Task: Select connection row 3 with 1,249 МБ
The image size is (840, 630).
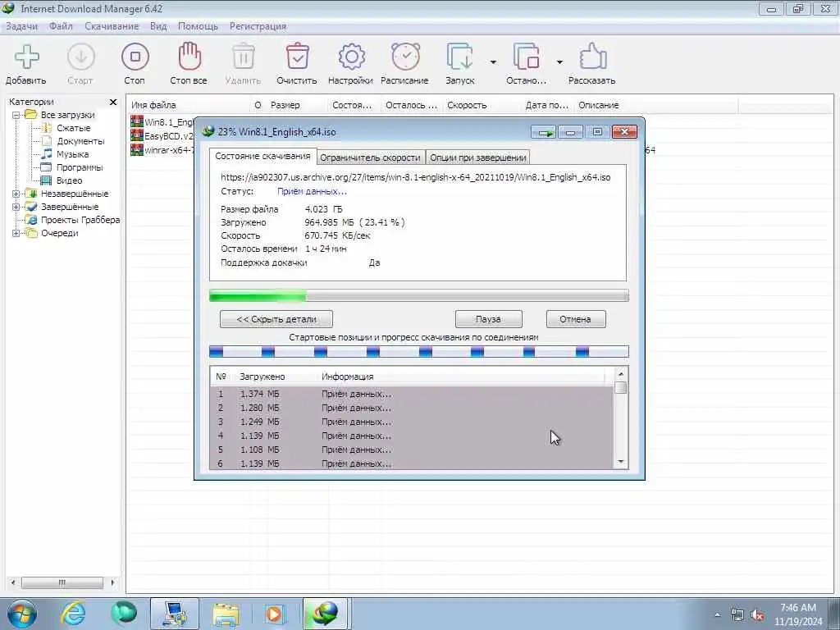Action: [412, 422]
